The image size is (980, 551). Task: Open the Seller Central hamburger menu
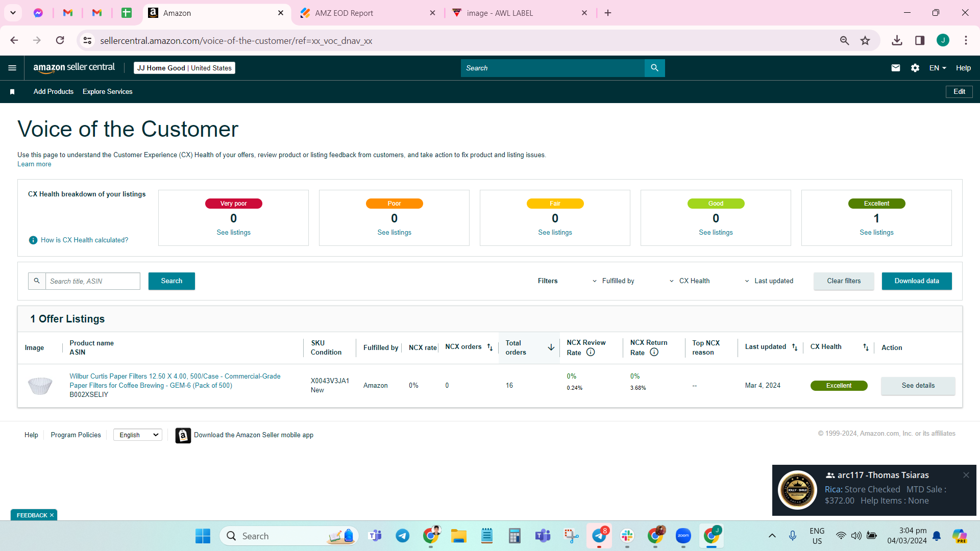[12, 68]
